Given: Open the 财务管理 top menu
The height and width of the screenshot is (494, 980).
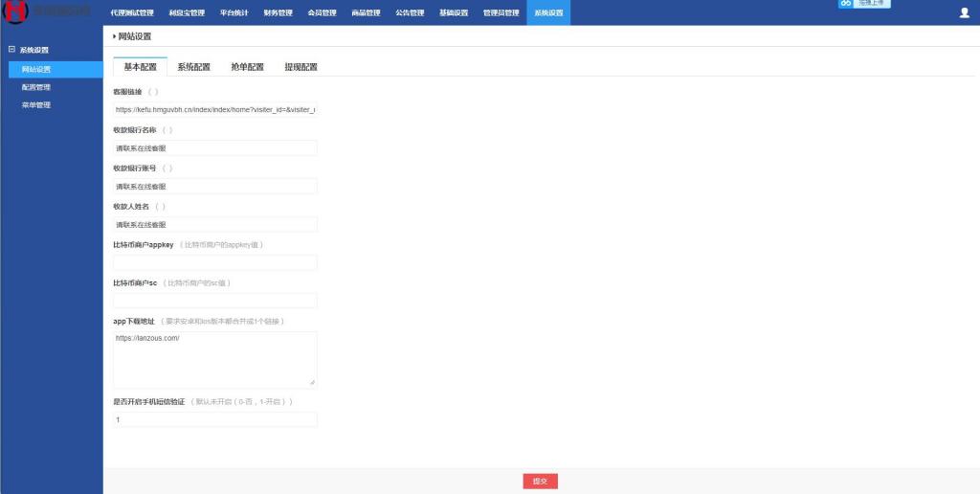Looking at the screenshot, I should coord(278,13).
